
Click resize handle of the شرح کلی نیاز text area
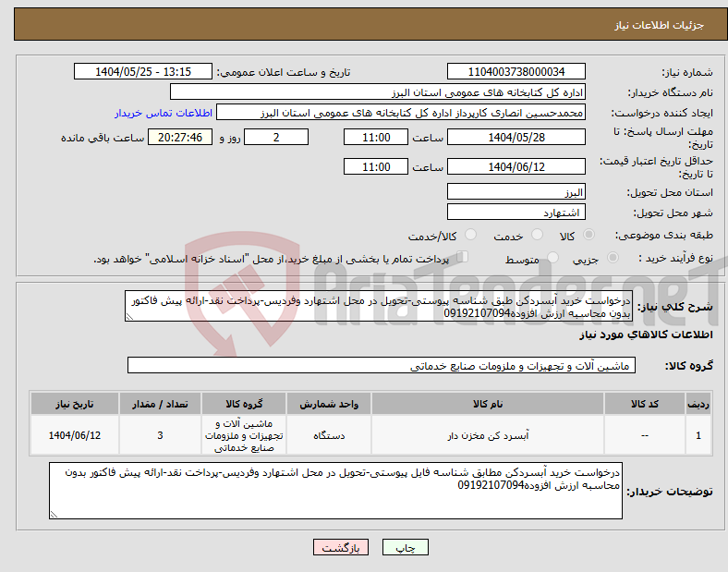tap(129, 317)
